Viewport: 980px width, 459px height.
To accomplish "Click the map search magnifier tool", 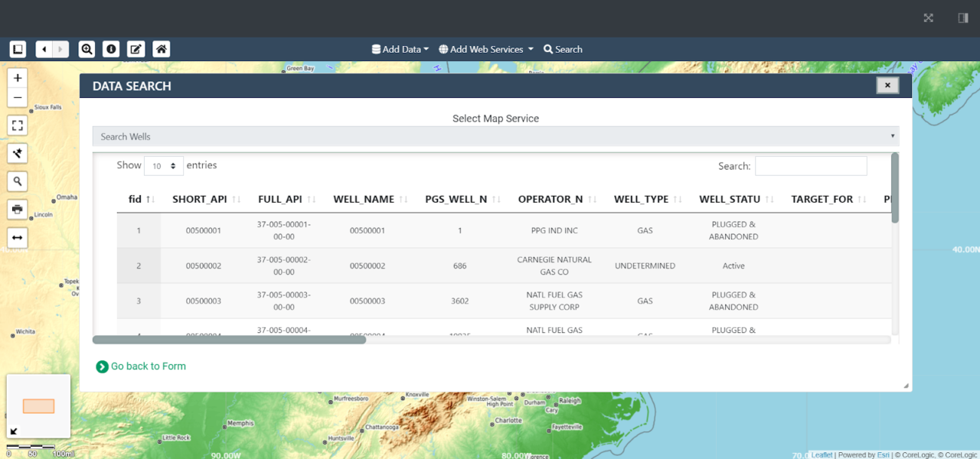I will 18,181.
